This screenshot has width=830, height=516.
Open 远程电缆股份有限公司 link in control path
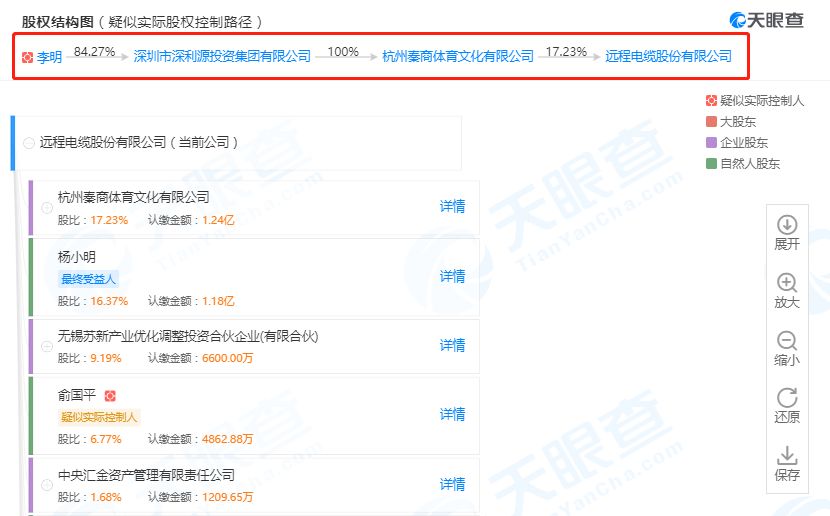pyautogui.click(x=669, y=56)
